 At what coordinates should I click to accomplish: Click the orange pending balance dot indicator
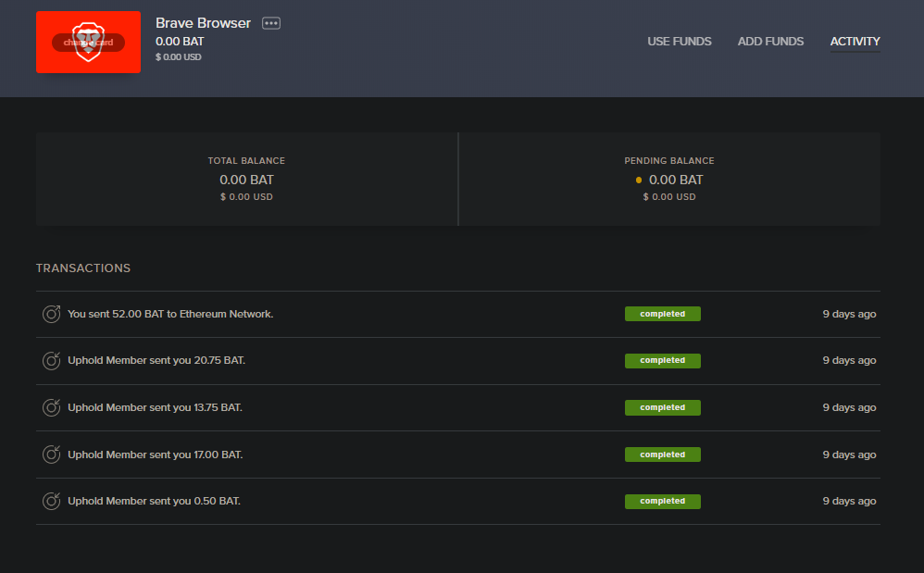click(x=638, y=181)
